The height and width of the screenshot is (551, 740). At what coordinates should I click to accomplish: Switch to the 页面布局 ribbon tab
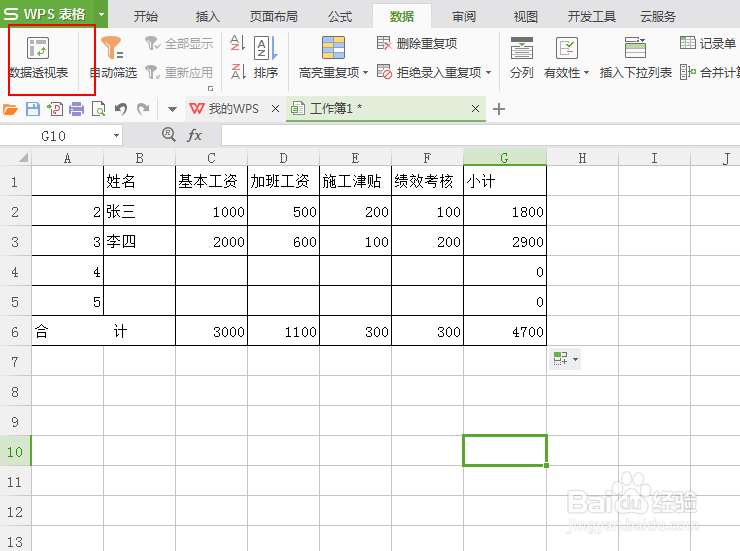click(274, 17)
